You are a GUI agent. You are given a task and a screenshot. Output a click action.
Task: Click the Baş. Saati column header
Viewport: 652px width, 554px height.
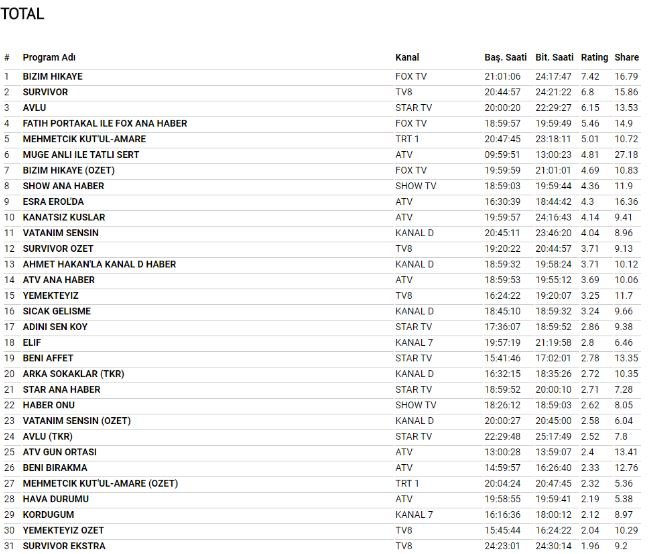(x=505, y=57)
